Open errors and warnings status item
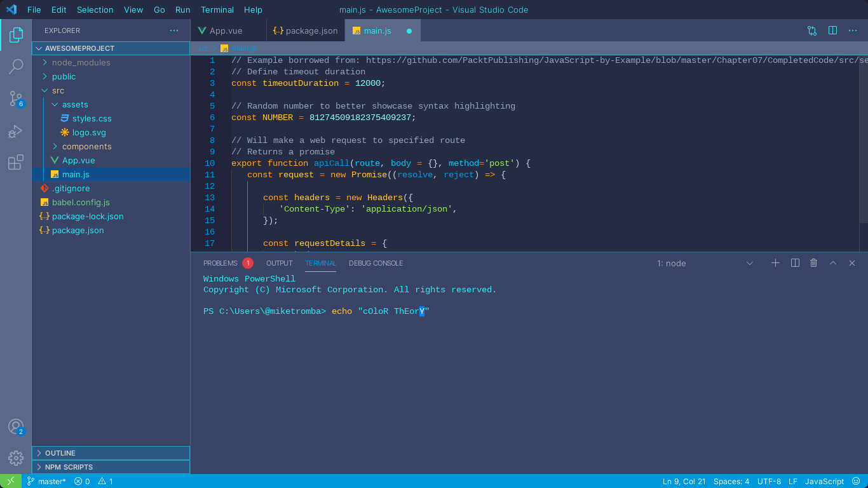The width and height of the screenshot is (868, 488). [93, 481]
